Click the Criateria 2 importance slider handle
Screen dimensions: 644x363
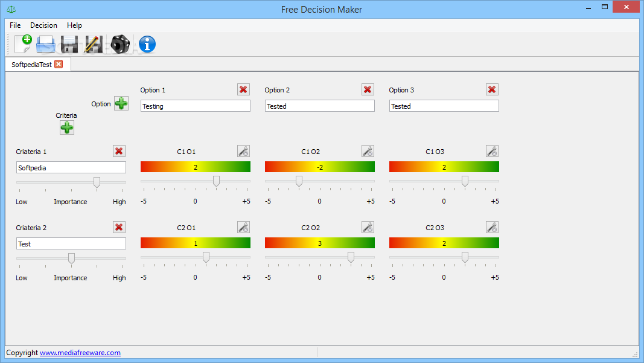click(x=71, y=258)
